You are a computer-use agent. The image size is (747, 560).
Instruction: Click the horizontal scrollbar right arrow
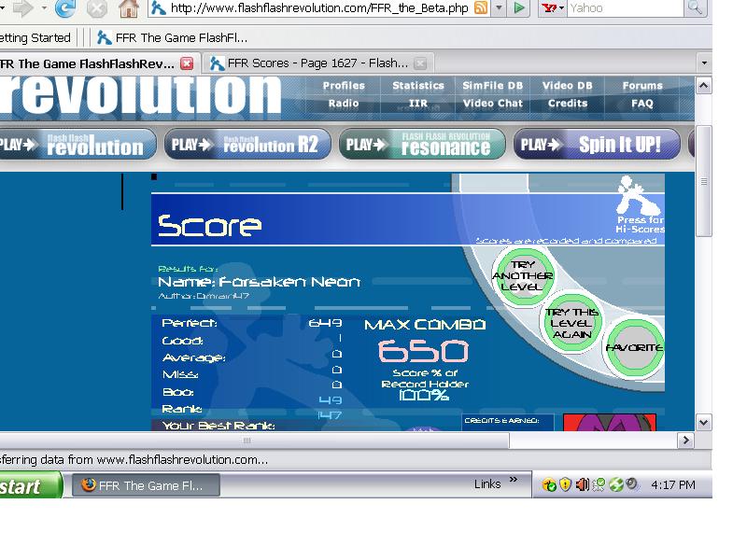tap(685, 441)
